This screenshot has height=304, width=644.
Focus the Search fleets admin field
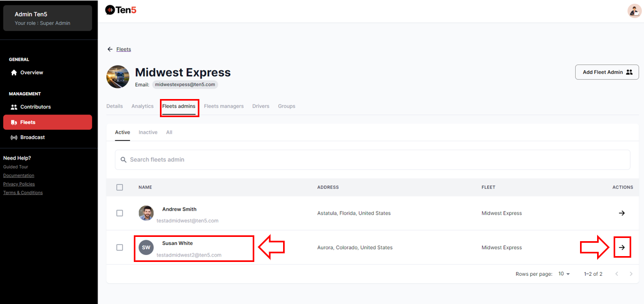tap(372, 160)
